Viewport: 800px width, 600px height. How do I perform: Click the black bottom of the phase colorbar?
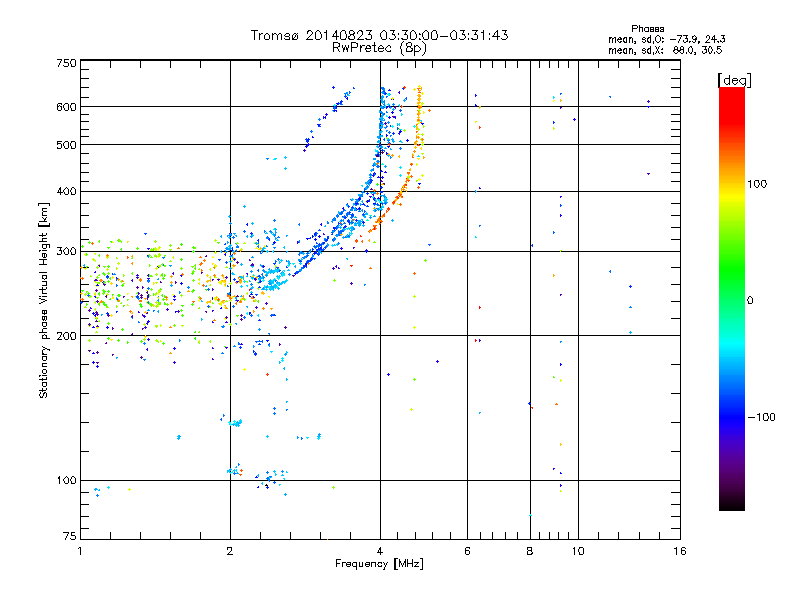point(732,503)
